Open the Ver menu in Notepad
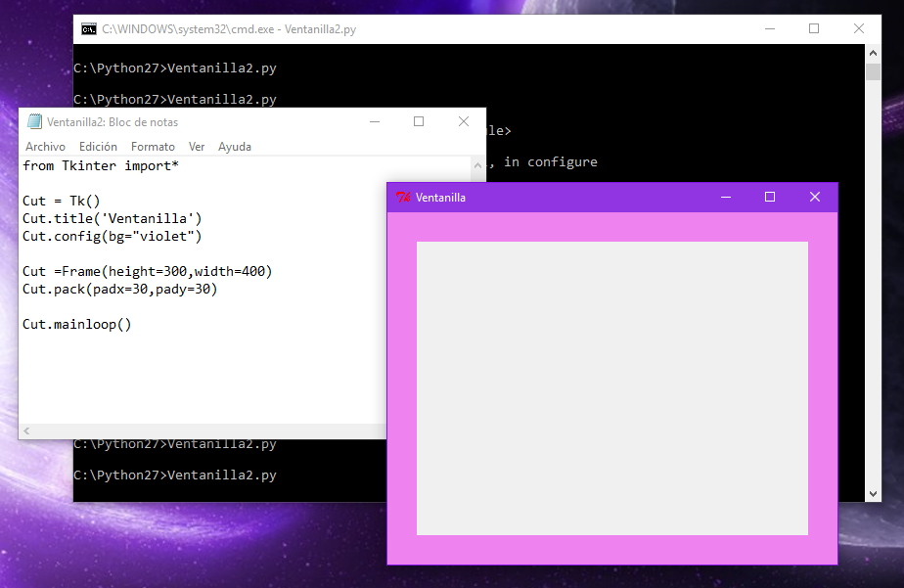 pyautogui.click(x=197, y=146)
